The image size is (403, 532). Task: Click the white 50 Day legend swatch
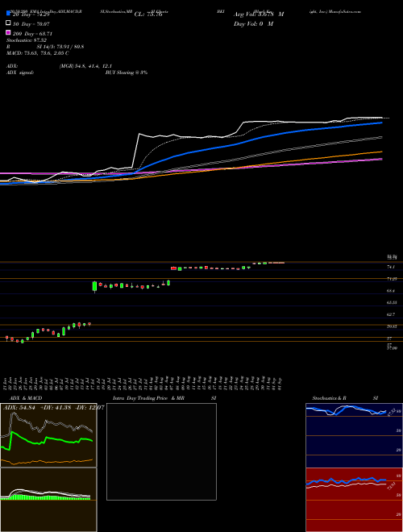[x=9, y=23]
